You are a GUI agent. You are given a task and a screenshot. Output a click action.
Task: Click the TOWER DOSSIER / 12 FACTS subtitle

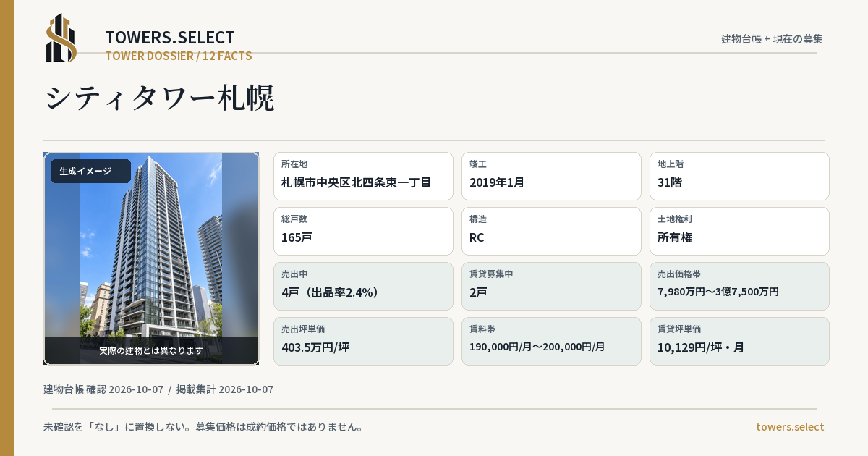pos(178,56)
